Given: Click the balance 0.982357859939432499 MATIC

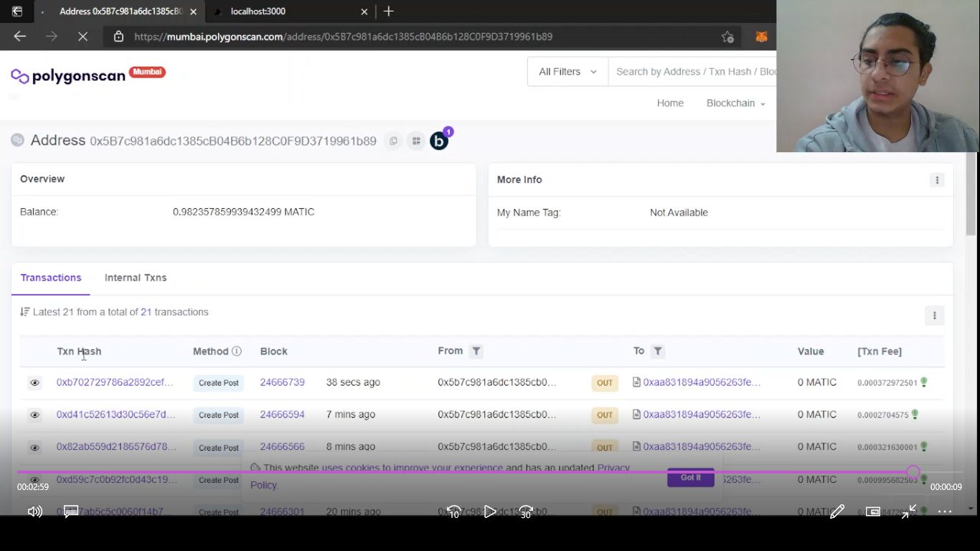Looking at the screenshot, I should [243, 212].
